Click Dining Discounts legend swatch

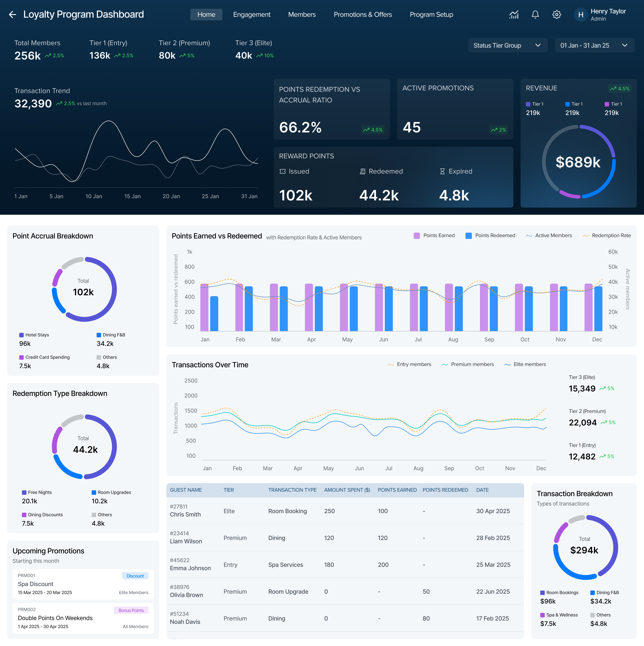coord(24,515)
